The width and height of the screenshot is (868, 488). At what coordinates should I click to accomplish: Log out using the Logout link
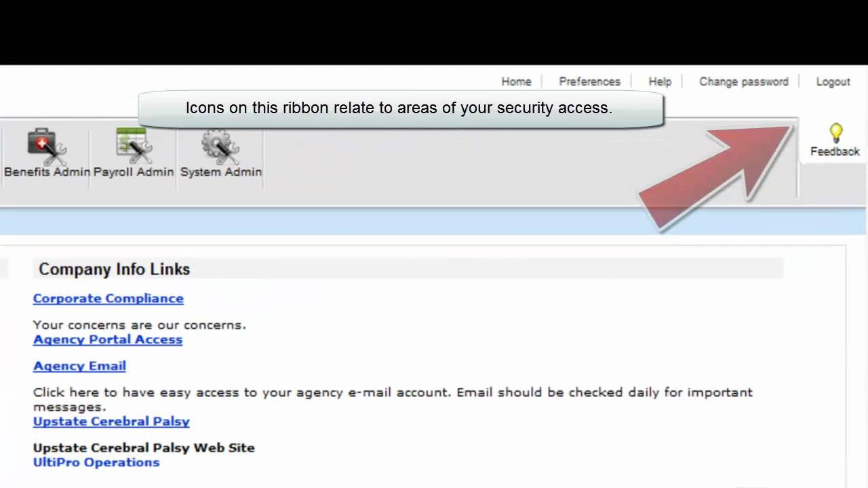[833, 81]
